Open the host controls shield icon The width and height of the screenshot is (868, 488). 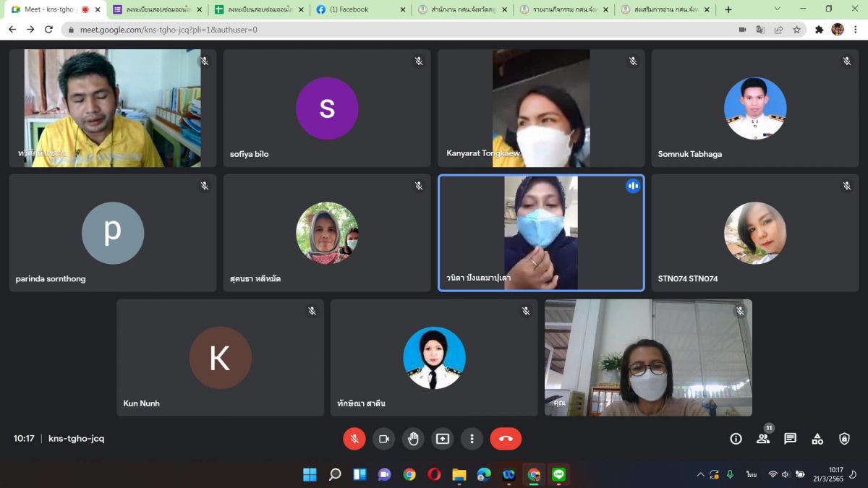pyautogui.click(x=844, y=439)
